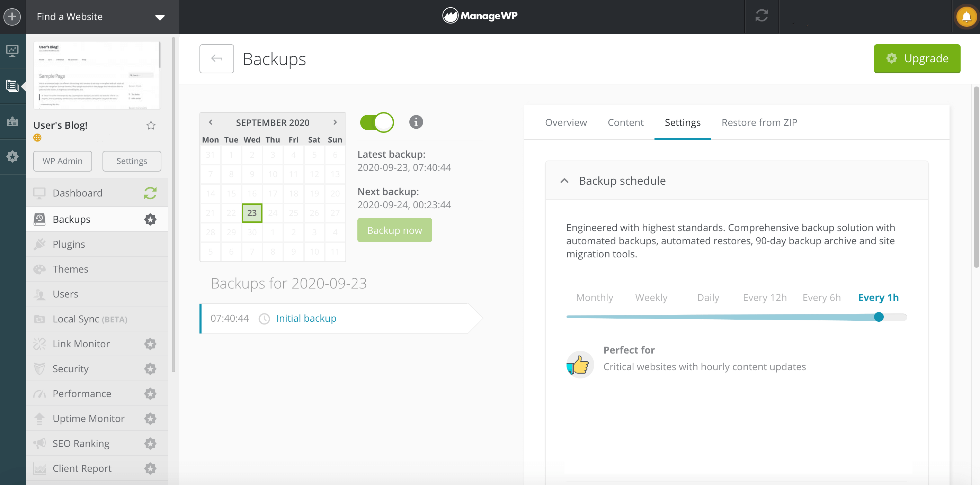Collapse the Backup schedule section
The width and height of the screenshot is (980, 485).
click(564, 181)
